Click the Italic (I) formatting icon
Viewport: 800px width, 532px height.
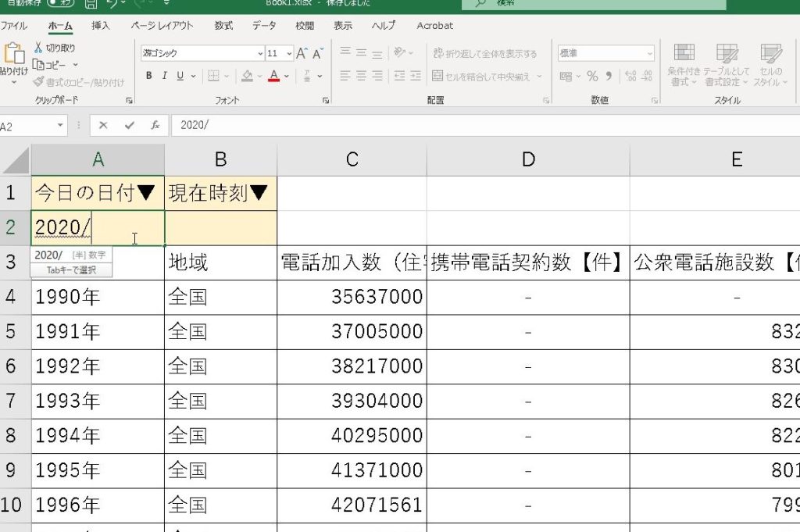165,76
